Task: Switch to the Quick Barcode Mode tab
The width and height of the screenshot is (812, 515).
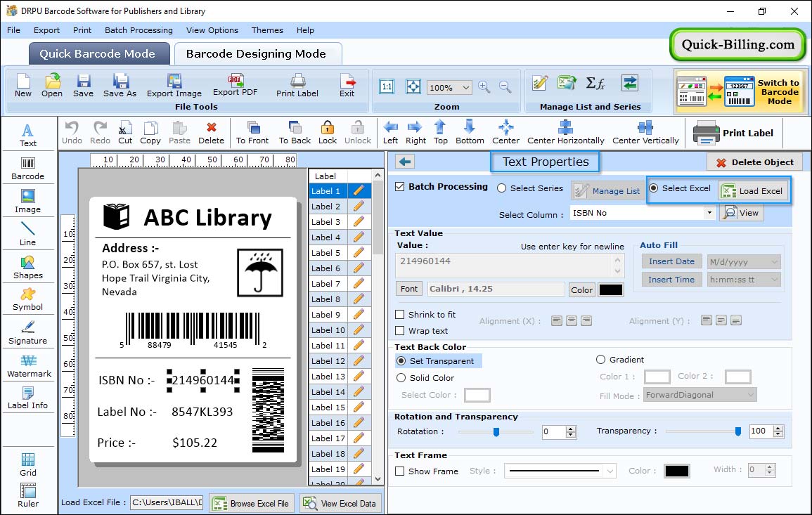Action: pyautogui.click(x=99, y=54)
